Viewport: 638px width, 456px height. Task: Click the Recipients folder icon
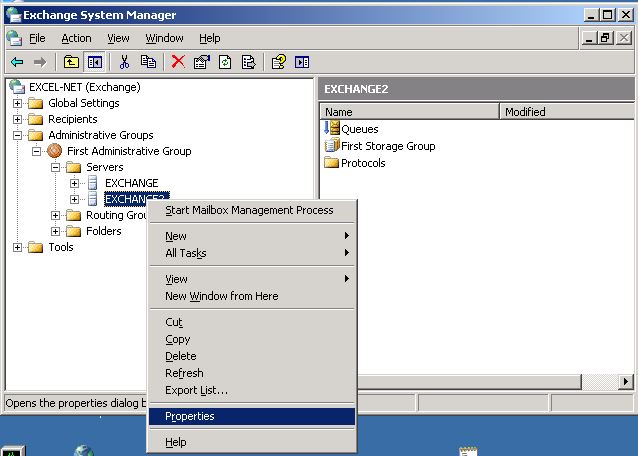[35, 119]
